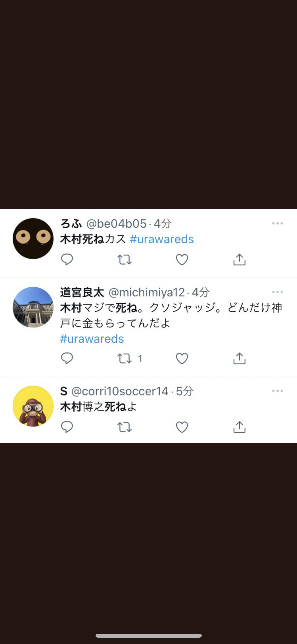The width and height of the screenshot is (297, 644).
Task: Like the tweet from @michimiya12
Action: [x=182, y=358]
